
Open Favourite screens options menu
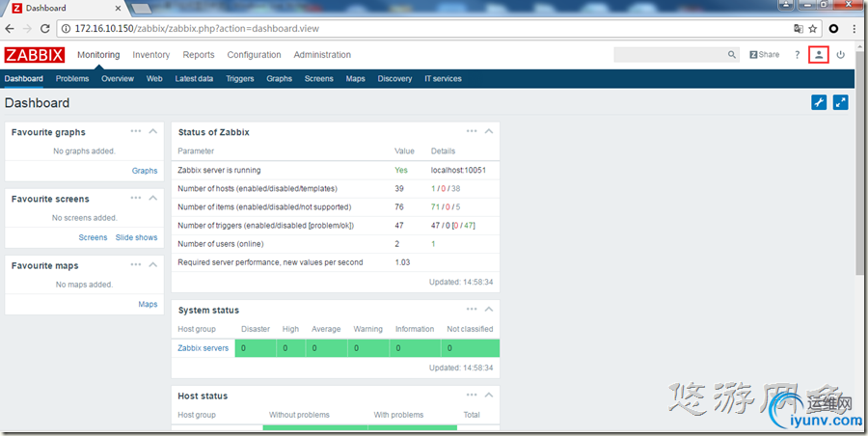136,198
